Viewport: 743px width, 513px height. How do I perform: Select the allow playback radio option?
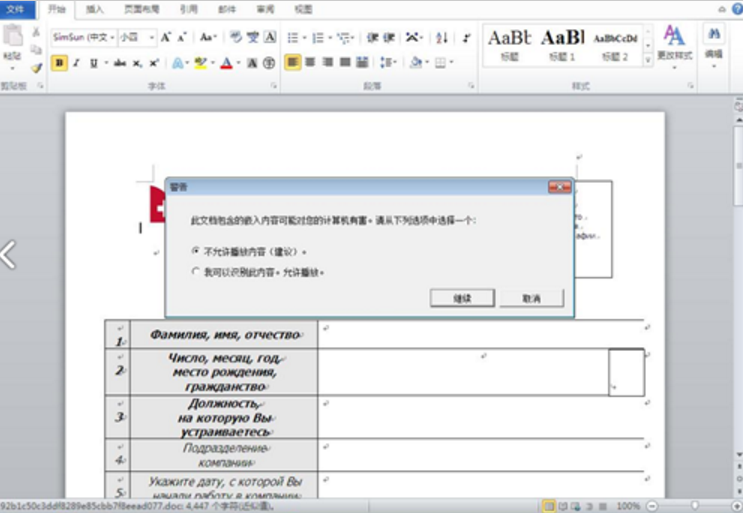(196, 271)
